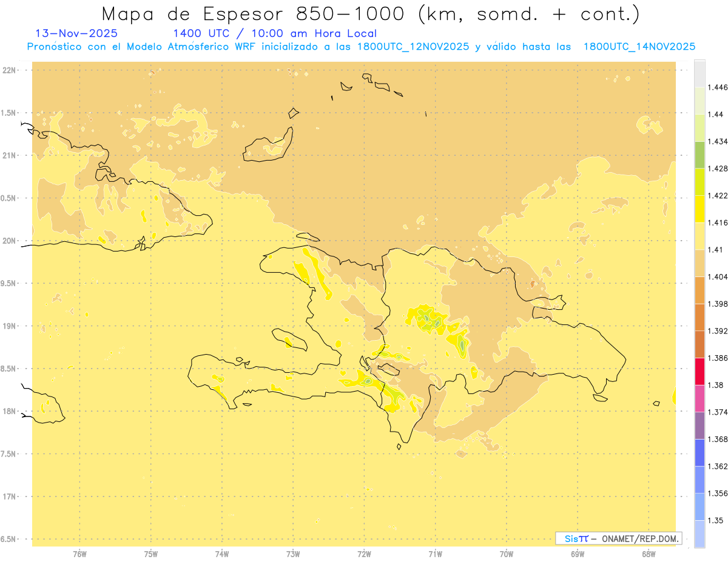The height and width of the screenshot is (562, 728).
Task: Click the colorbar value 1.392
Action: pos(718,331)
